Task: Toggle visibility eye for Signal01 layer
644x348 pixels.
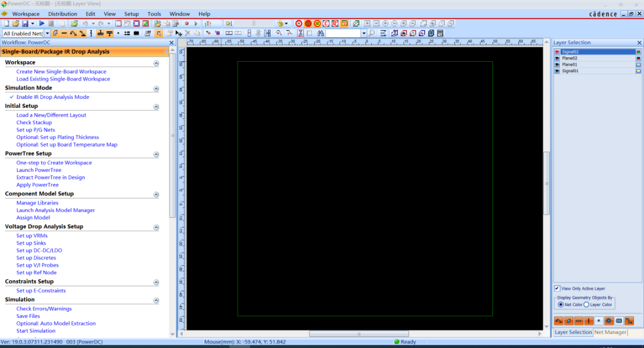Action: [x=557, y=71]
